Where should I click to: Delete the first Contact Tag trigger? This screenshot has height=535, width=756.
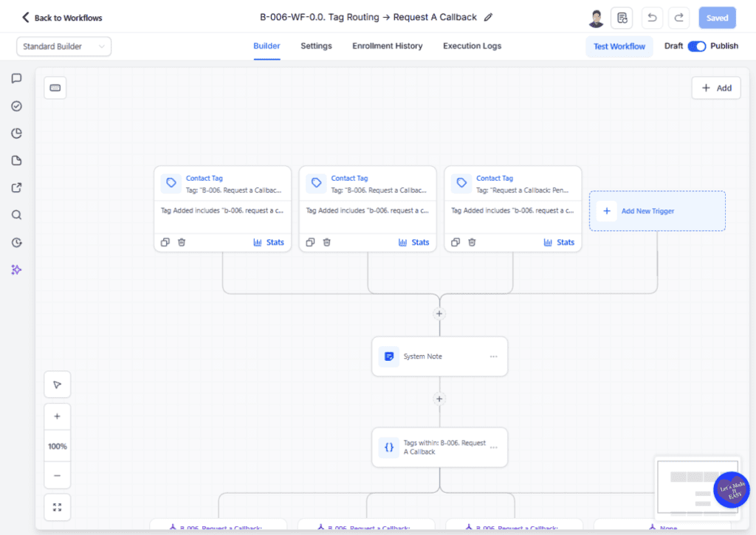(x=182, y=241)
